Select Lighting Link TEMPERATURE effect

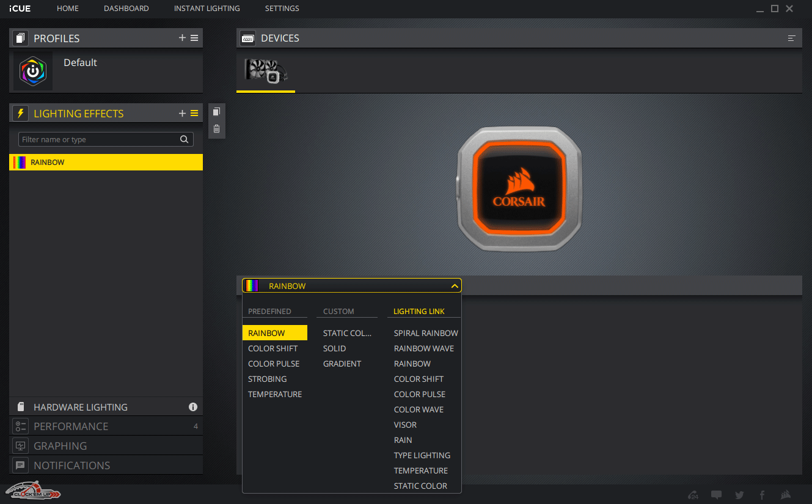421,470
